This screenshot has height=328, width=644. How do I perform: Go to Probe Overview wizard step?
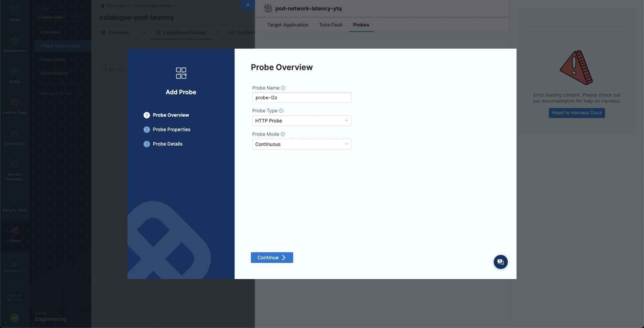click(x=166, y=115)
